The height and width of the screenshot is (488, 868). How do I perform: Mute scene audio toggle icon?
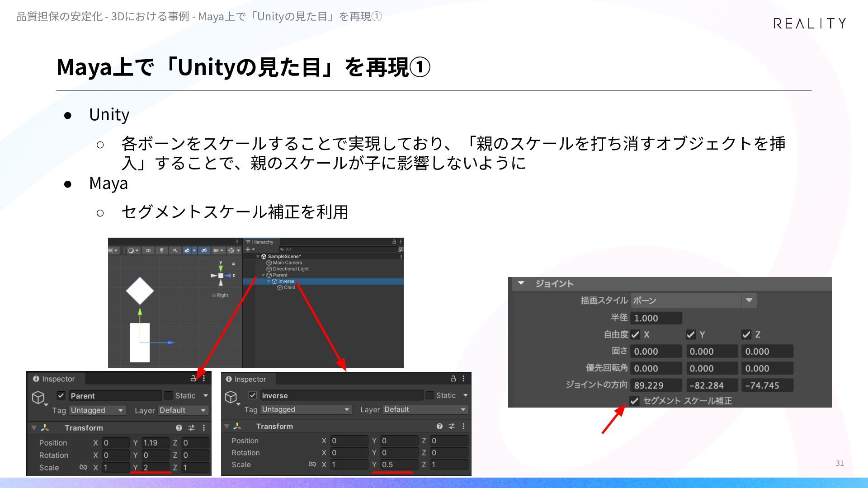(175, 250)
